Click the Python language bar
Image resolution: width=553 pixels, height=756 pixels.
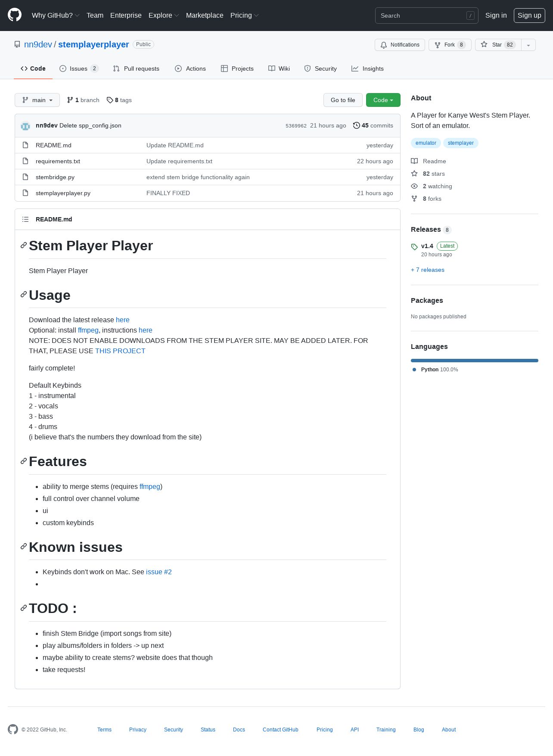pos(475,361)
